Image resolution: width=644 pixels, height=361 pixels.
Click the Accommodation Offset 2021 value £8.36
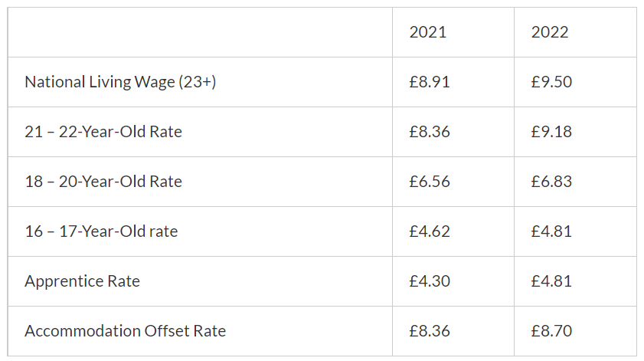click(x=430, y=331)
